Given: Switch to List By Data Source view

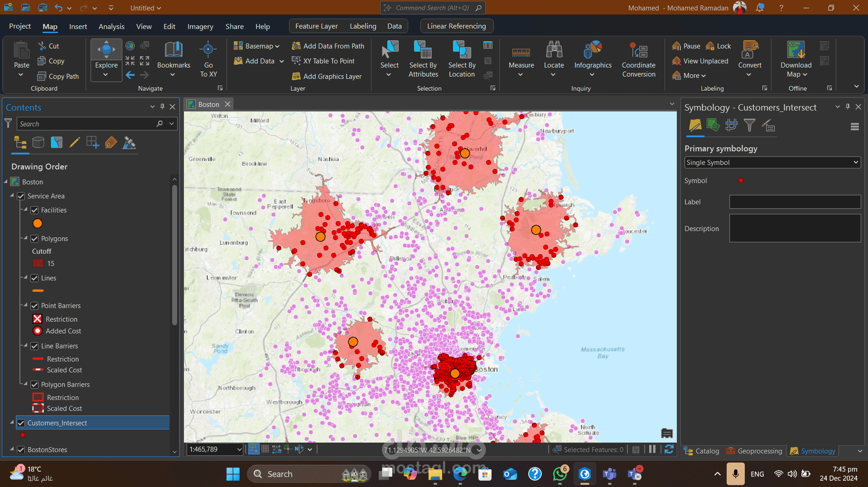Looking at the screenshot, I should click(x=39, y=143).
